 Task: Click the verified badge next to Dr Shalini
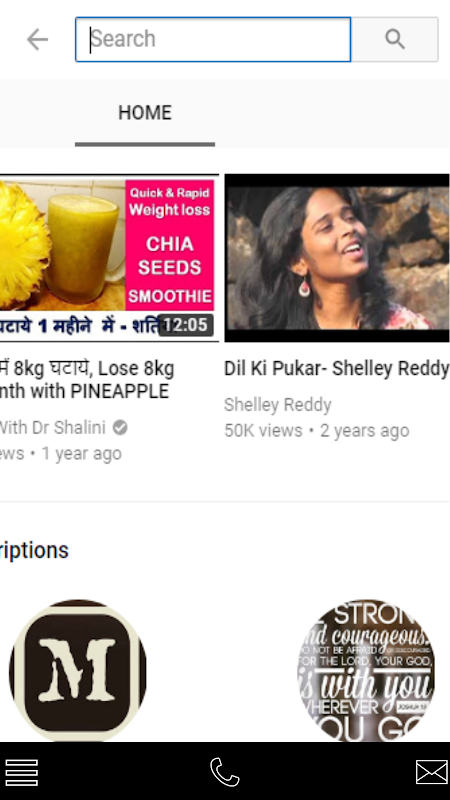coord(120,428)
